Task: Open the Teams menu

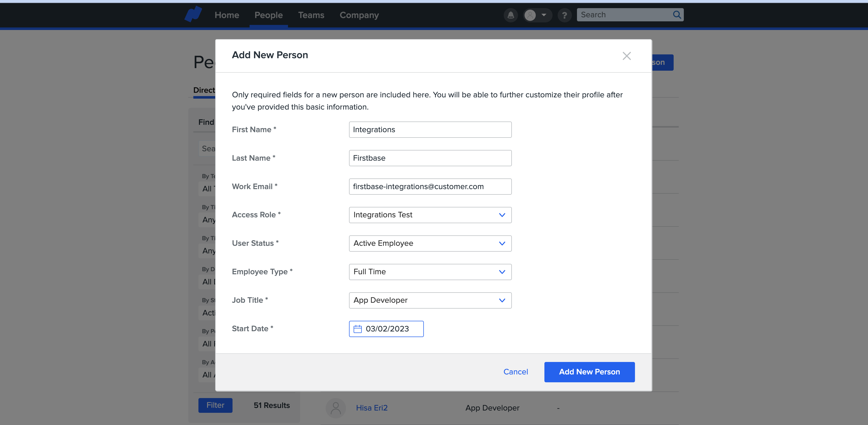Action: (x=311, y=15)
